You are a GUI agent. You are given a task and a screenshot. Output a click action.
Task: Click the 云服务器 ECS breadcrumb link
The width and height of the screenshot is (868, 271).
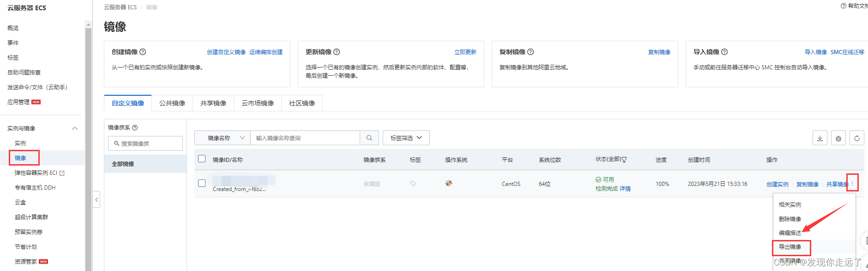click(x=120, y=7)
